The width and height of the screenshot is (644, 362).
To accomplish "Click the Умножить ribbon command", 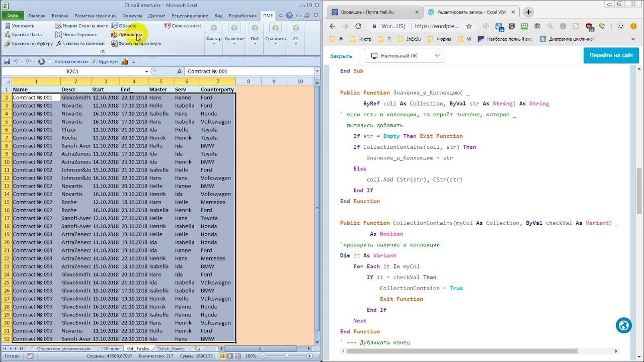I will (22, 26).
